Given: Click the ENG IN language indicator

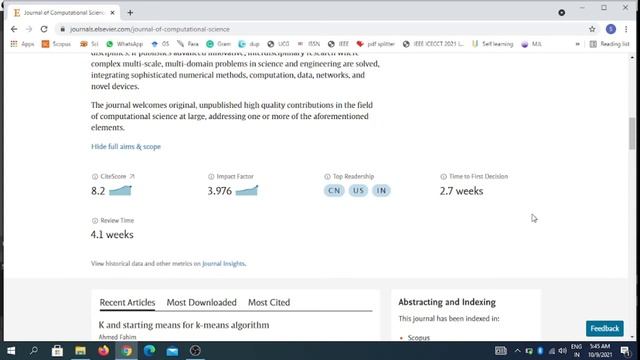Looking at the screenshot, I should pyautogui.click(x=576, y=351).
